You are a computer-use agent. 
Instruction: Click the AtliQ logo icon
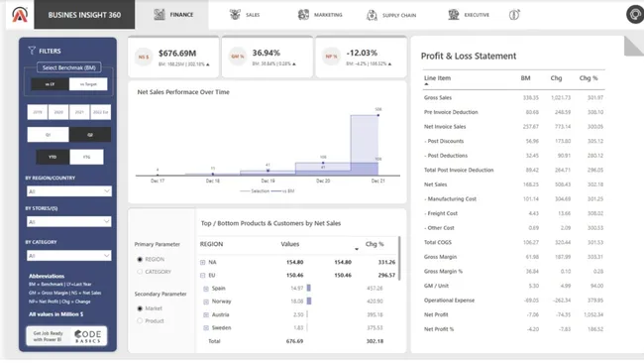20,15
